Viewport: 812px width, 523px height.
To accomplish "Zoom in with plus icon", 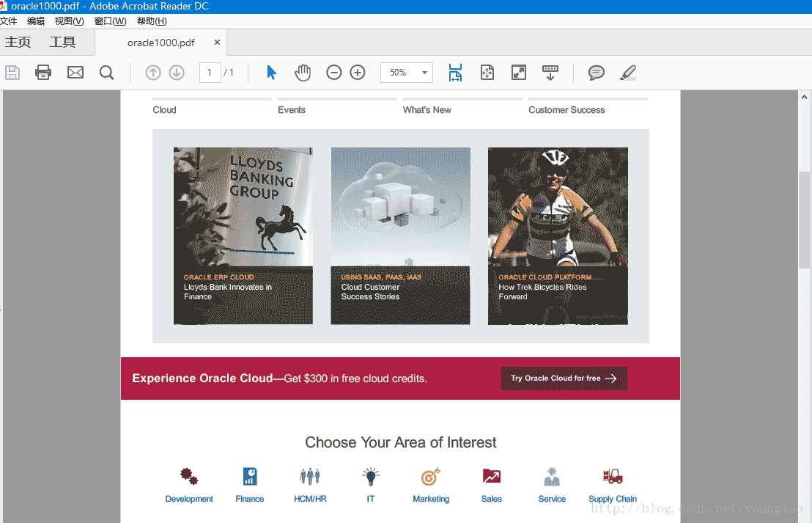I will click(358, 73).
